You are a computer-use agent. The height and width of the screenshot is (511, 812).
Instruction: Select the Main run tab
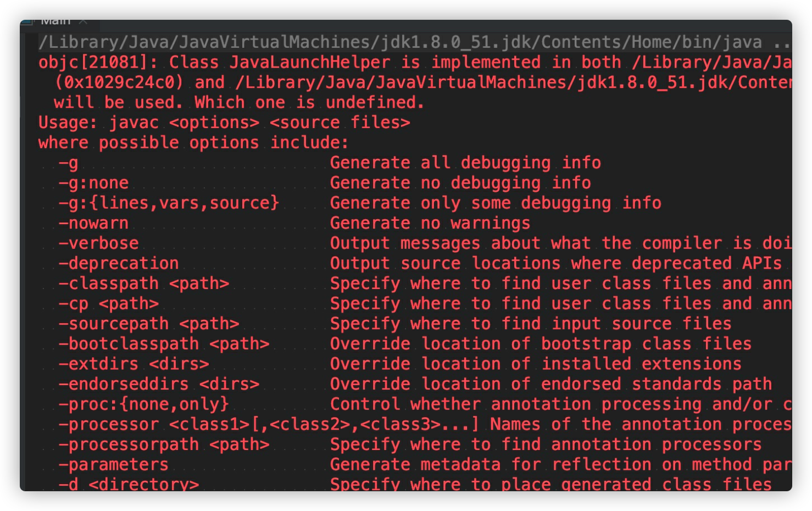click(x=55, y=22)
